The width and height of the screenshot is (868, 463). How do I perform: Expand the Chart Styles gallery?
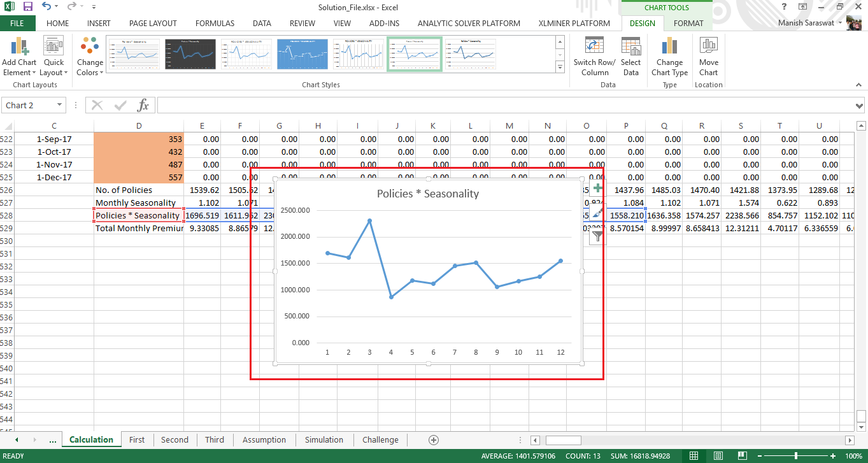[x=560, y=68]
